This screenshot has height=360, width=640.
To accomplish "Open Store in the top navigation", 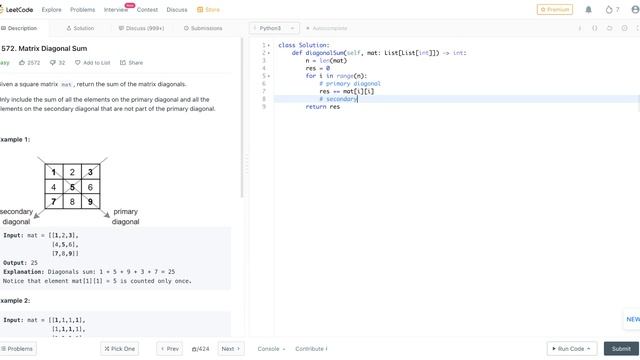I will coord(208,9).
